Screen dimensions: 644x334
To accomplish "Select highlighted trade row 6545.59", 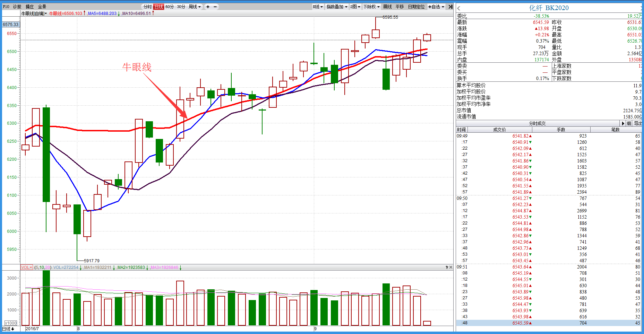I will (x=549, y=323).
